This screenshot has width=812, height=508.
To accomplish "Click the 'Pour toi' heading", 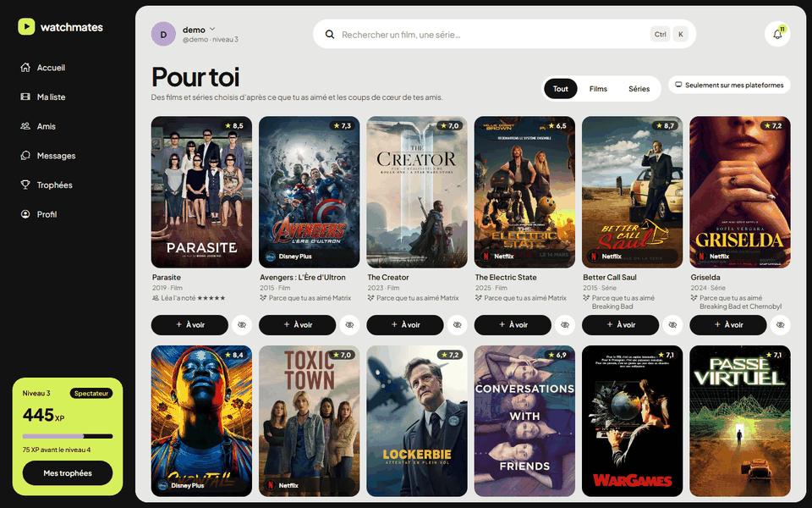I will coord(195,77).
